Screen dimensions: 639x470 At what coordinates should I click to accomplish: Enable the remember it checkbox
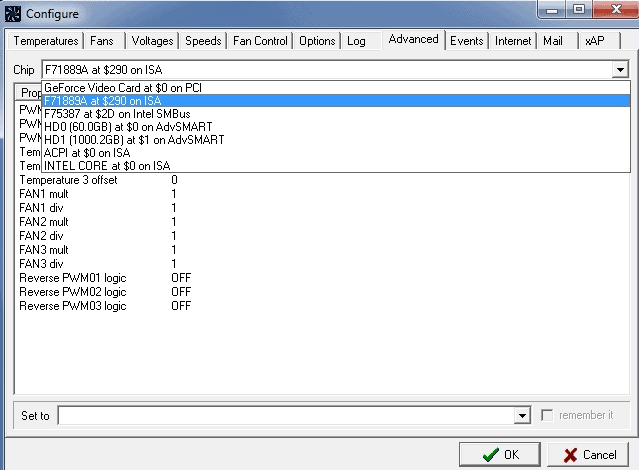[547, 415]
